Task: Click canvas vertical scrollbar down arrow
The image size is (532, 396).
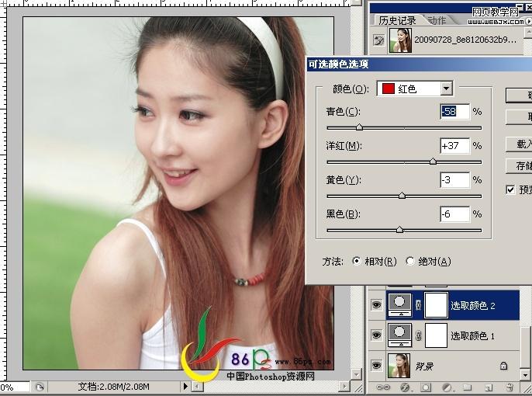Action: click(x=356, y=374)
